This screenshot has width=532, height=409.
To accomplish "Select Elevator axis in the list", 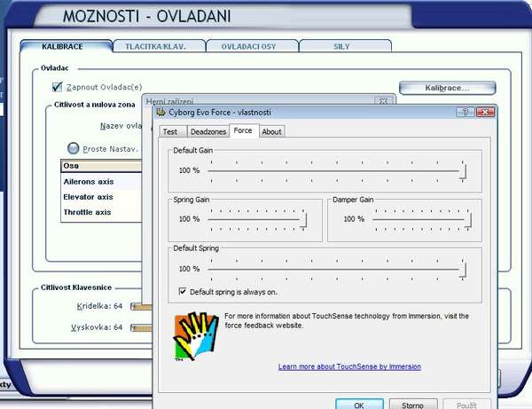I will click(101, 197).
